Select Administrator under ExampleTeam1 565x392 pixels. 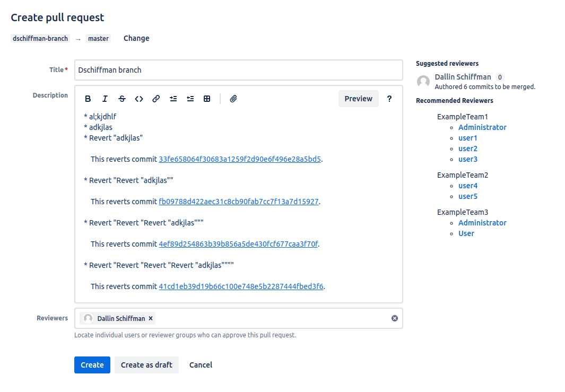pos(482,127)
